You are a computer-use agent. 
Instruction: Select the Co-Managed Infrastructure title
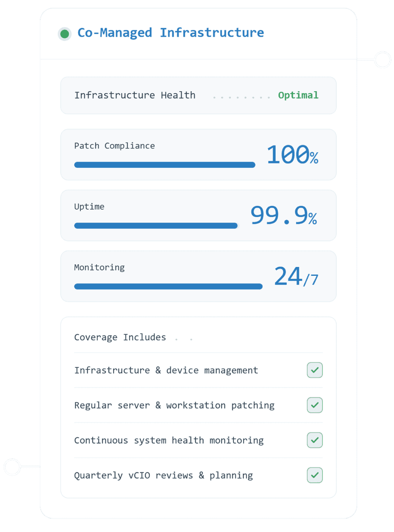[170, 33]
